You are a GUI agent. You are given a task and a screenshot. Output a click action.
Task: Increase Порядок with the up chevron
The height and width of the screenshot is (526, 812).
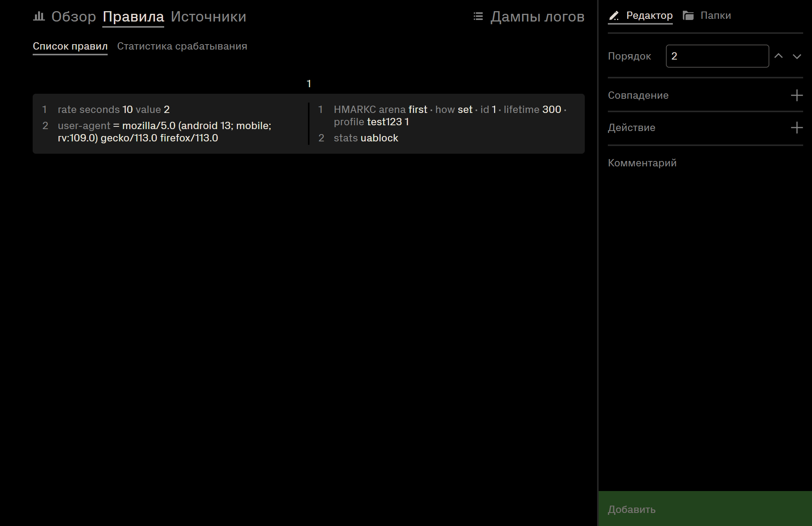coord(779,56)
